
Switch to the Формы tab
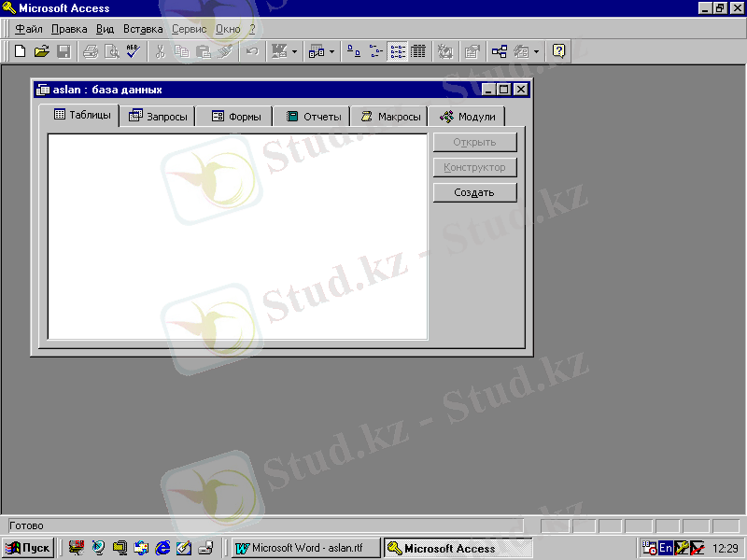(236, 116)
